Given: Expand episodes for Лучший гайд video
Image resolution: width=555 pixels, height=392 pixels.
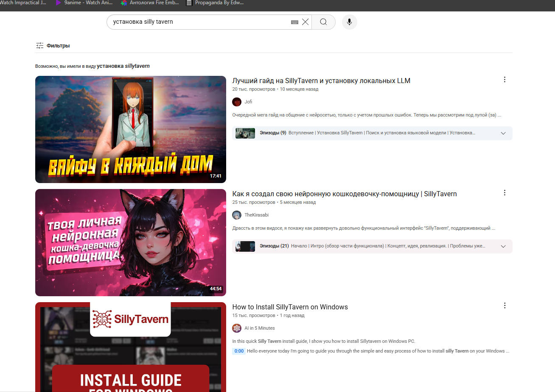Looking at the screenshot, I should [x=503, y=133].
